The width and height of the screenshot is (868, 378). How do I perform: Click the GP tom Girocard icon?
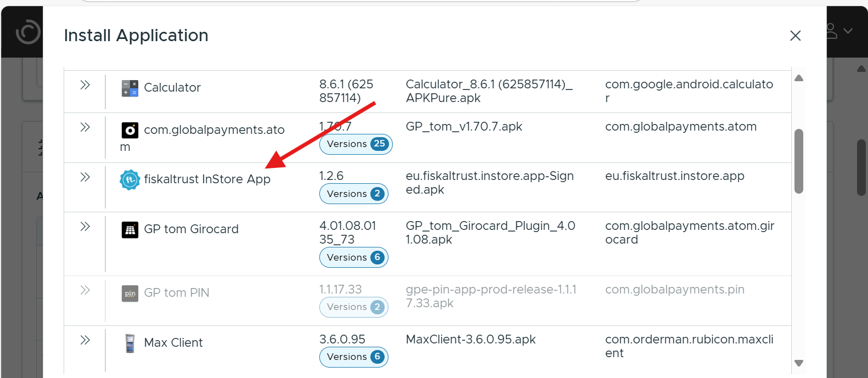pyautogui.click(x=130, y=229)
